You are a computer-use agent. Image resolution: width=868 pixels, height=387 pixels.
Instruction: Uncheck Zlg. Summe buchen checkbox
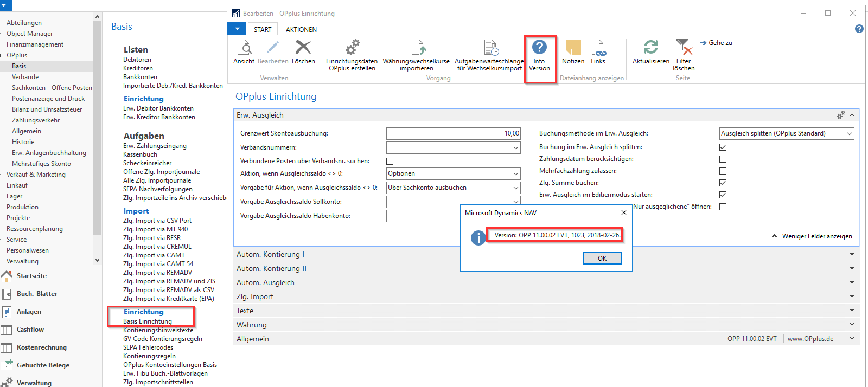tap(723, 183)
